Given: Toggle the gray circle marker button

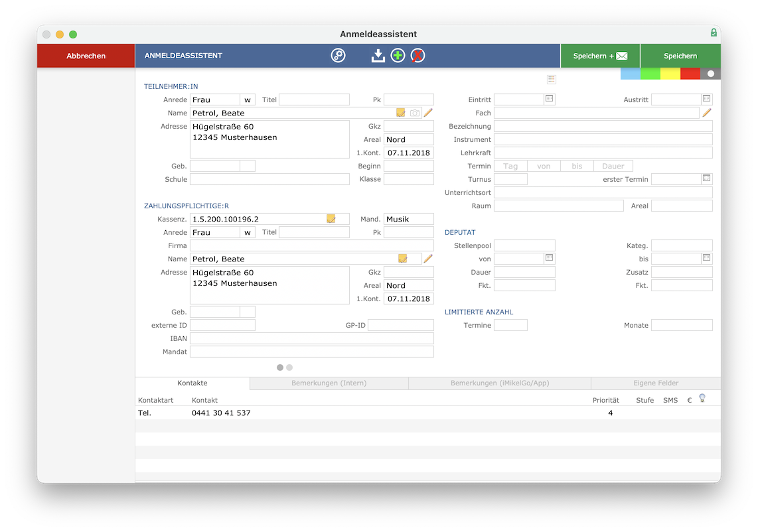Looking at the screenshot, I should coord(711,74).
